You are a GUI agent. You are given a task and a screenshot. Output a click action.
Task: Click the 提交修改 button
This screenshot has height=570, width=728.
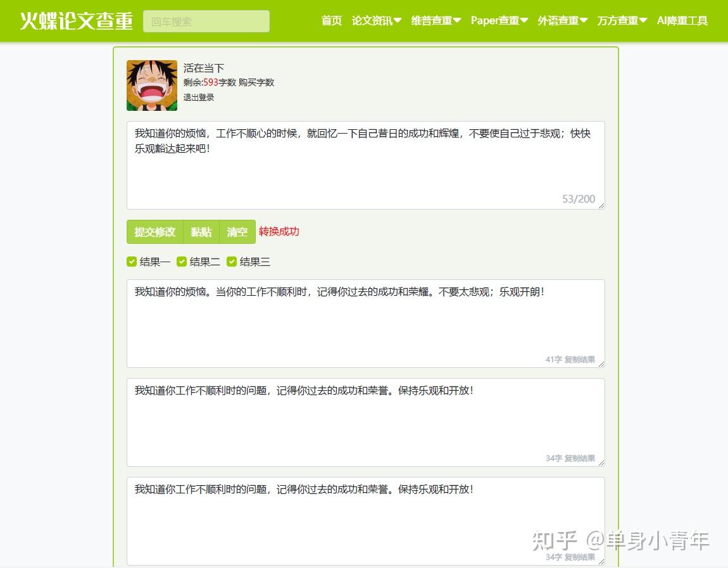pyautogui.click(x=154, y=232)
